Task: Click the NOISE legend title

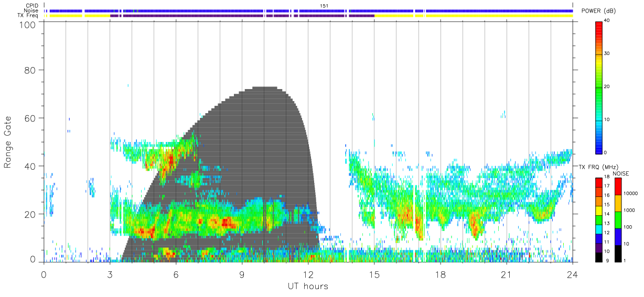Action: click(621, 173)
